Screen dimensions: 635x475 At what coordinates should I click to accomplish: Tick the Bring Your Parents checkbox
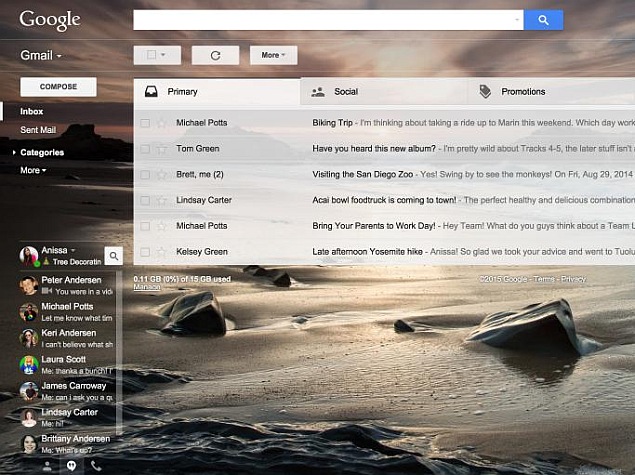145,226
